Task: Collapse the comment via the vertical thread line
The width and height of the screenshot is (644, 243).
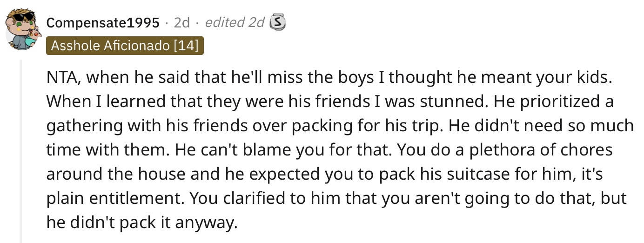Action: [21, 151]
